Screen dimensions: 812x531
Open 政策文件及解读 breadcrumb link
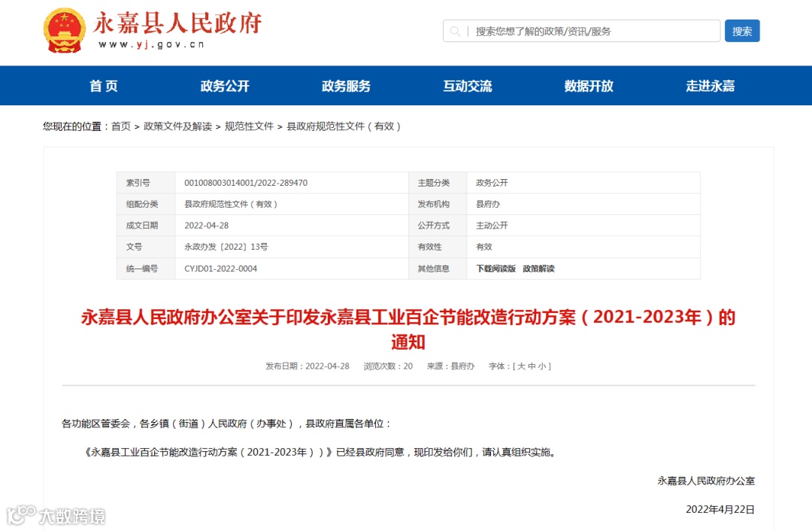pos(177,126)
